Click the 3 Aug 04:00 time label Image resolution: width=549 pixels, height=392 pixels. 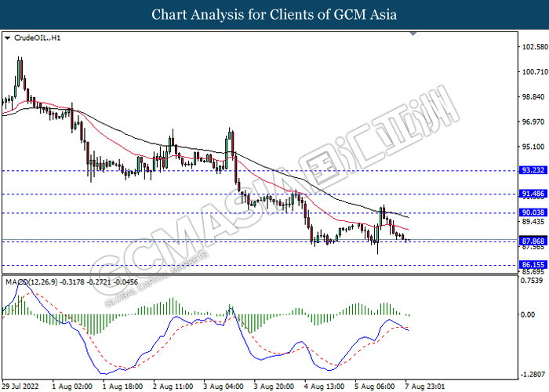[x=224, y=387]
